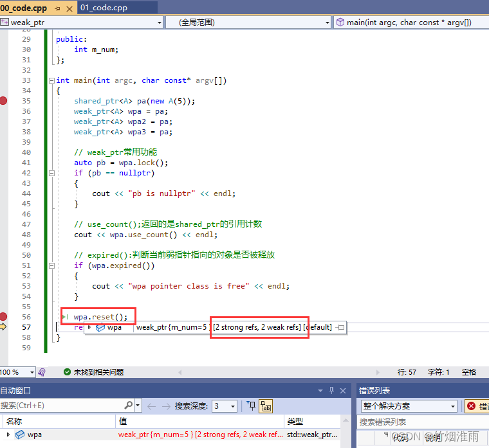Click the current statement arrow at line 57
Image resolution: width=489 pixels, height=448 pixels.
3,327
